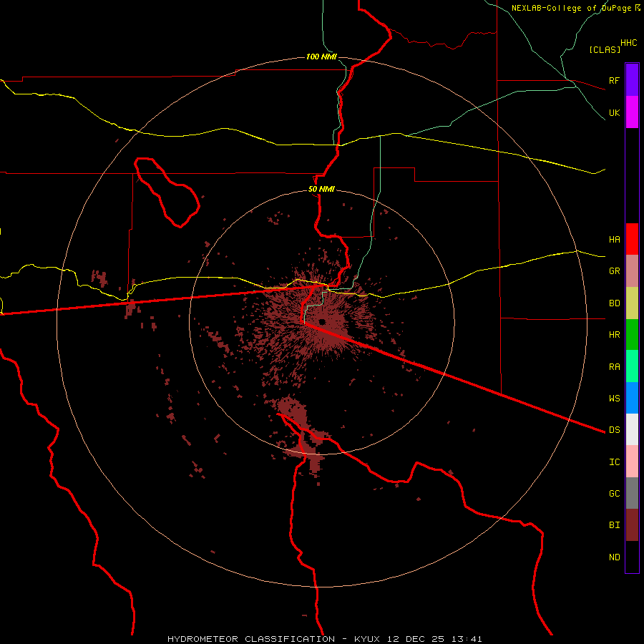644x644 pixels.
Task: Click the 12 DEC 25 date text
Action: coord(414,639)
